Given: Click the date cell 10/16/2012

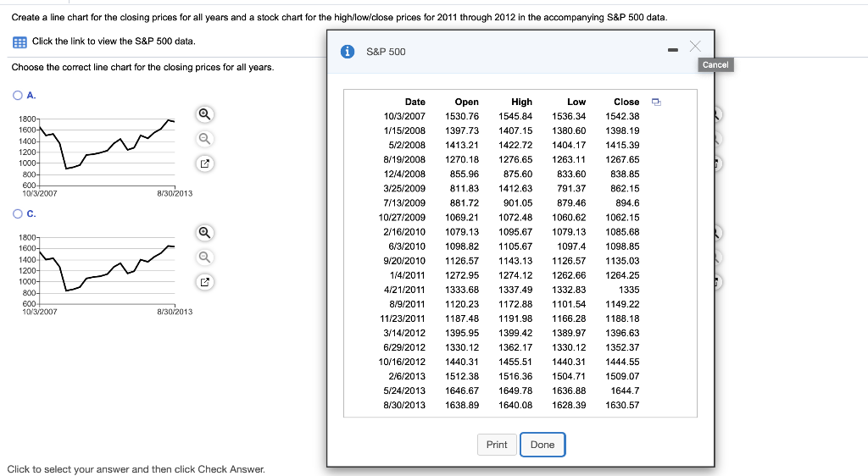Looking at the screenshot, I should (403, 363).
